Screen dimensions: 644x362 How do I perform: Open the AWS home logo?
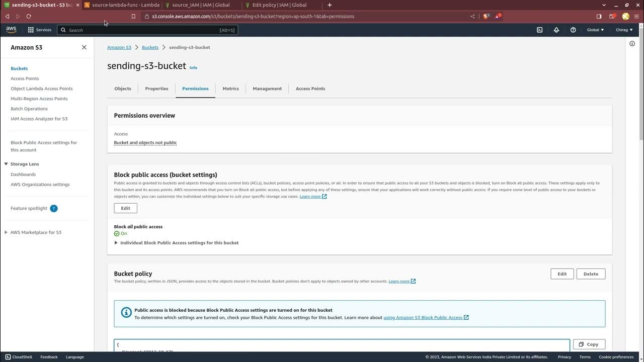11,30
